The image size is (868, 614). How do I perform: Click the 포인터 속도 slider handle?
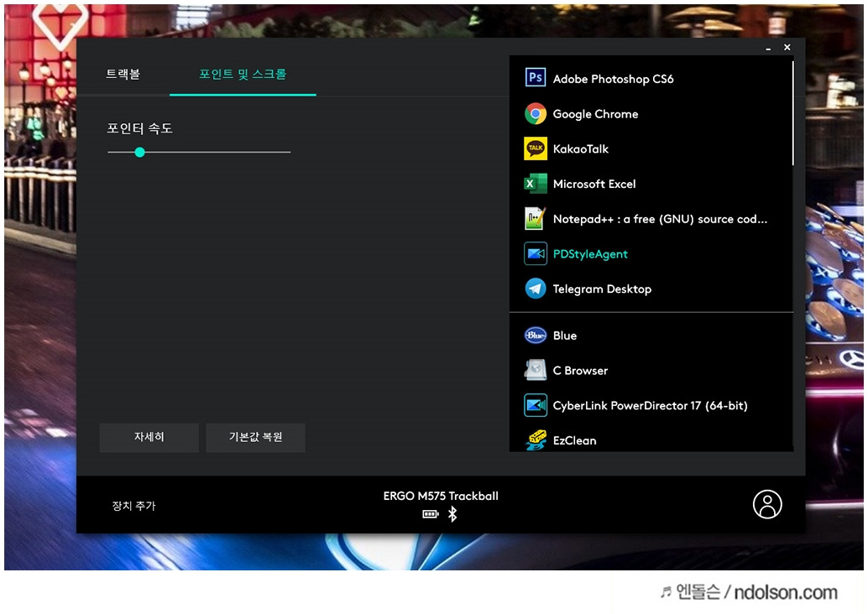139,152
